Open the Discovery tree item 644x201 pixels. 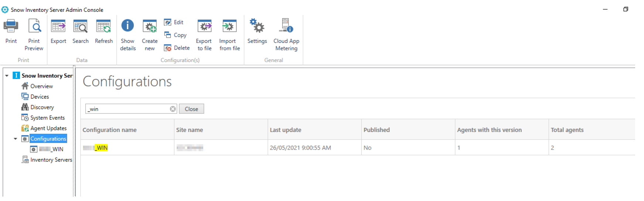[x=42, y=107]
